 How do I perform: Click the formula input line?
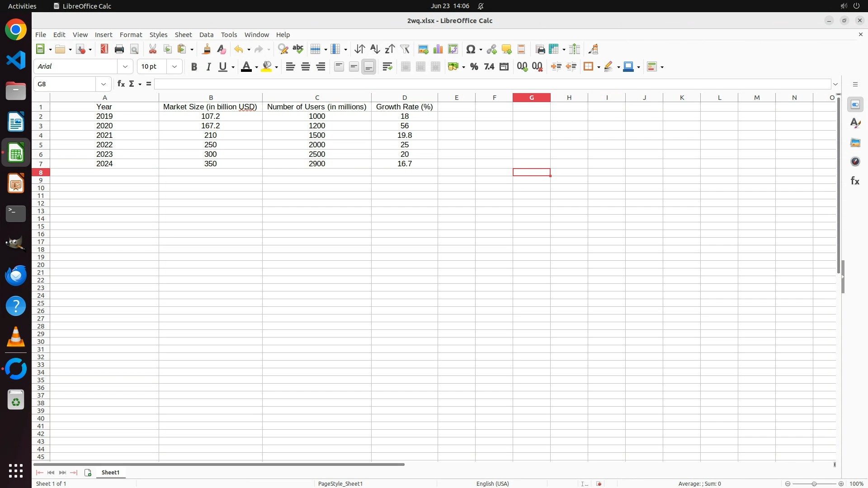[x=492, y=84]
